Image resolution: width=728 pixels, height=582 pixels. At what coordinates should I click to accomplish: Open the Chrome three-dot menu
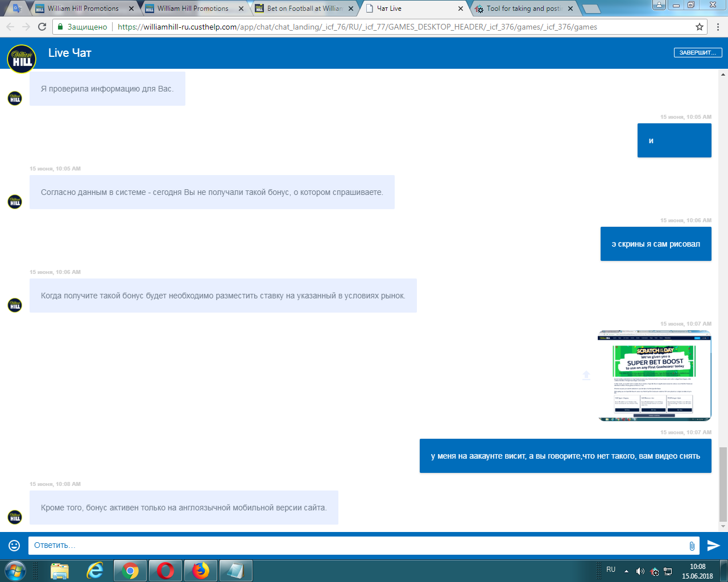click(x=718, y=27)
